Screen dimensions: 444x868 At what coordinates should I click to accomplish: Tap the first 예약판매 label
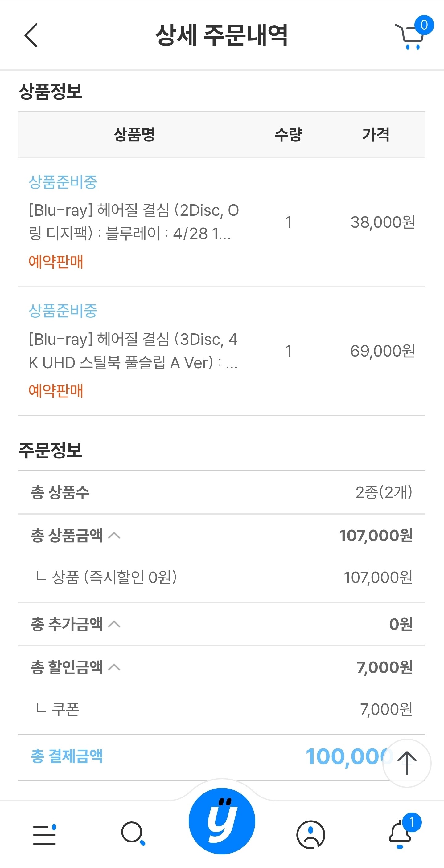(56, 262)
